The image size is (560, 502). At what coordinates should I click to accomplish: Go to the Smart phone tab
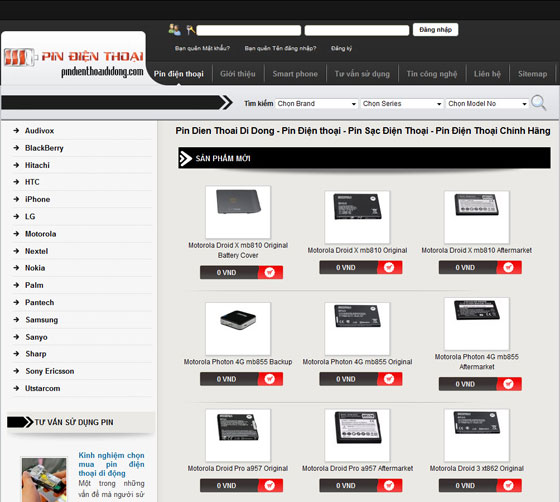(295, 74)
